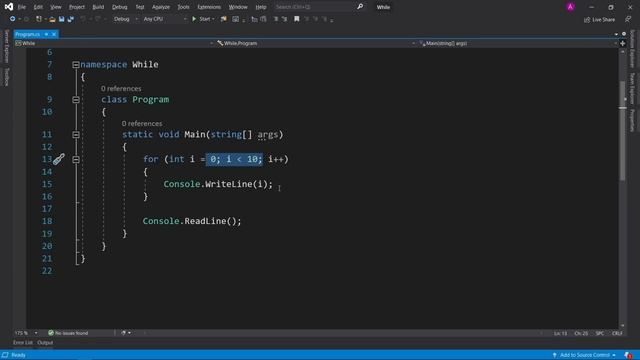
Task: Click the Send Feedback icon
Action: coord(628,19)
